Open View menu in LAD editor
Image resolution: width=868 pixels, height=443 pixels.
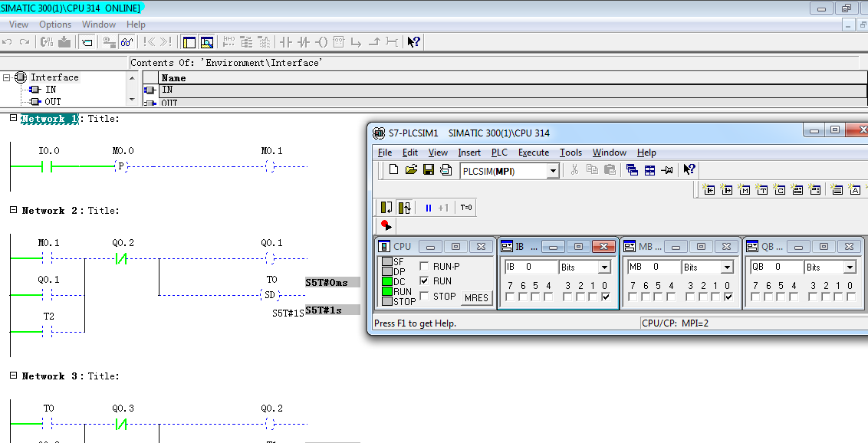19,25
